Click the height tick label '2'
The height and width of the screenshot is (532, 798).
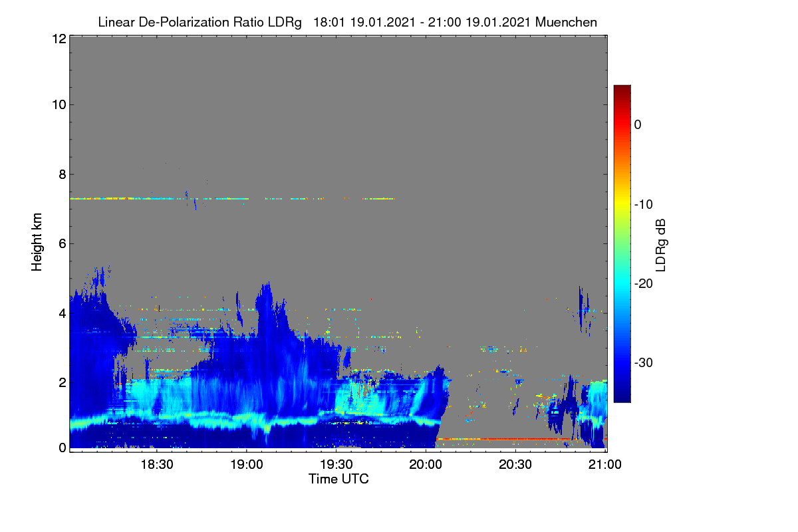(62, 382)
